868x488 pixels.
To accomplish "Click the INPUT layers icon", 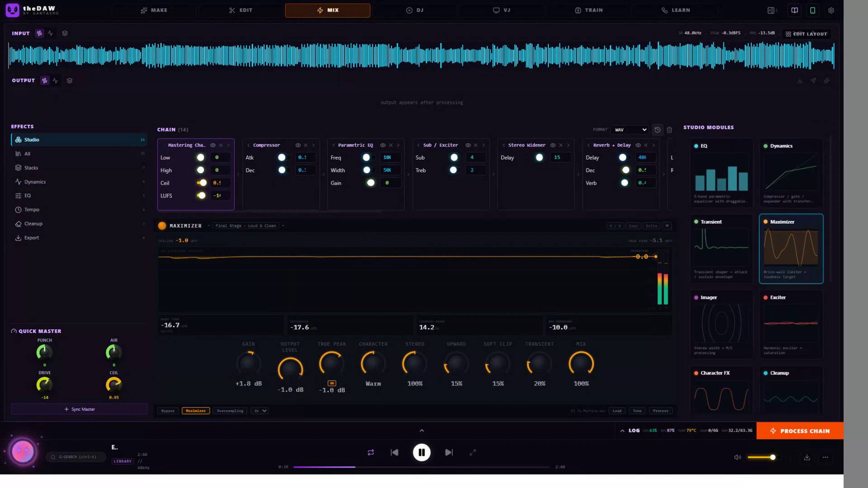I will [65, 33].
